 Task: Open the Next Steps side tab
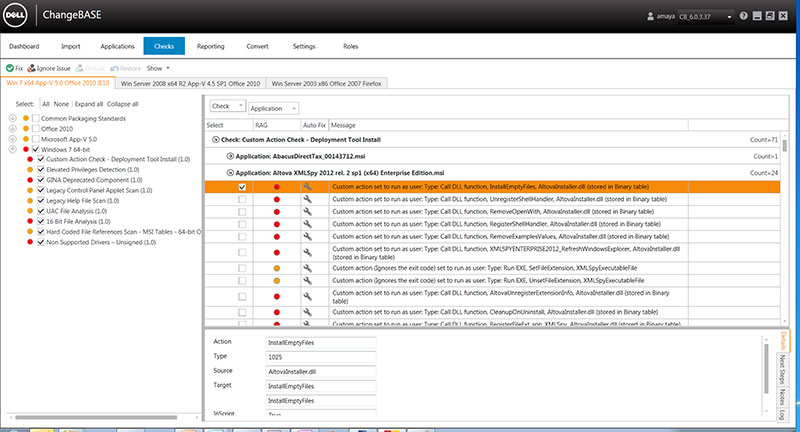click(x=782, y=369)
